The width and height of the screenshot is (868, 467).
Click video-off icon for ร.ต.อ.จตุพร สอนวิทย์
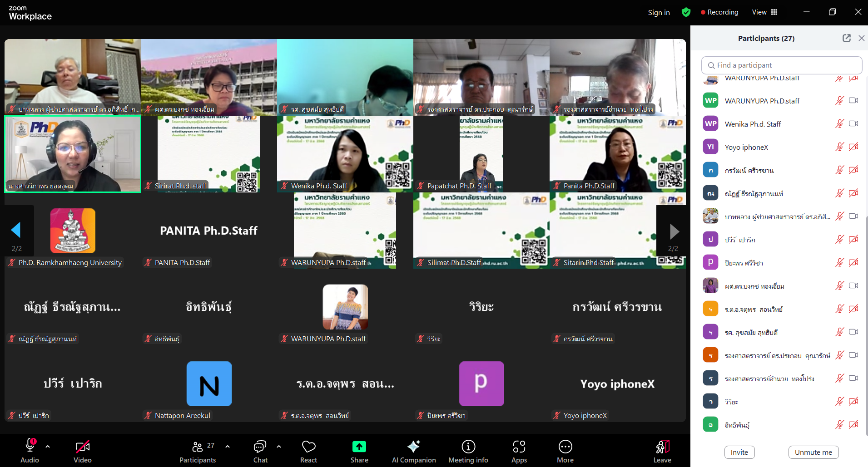tap(853, 309)
